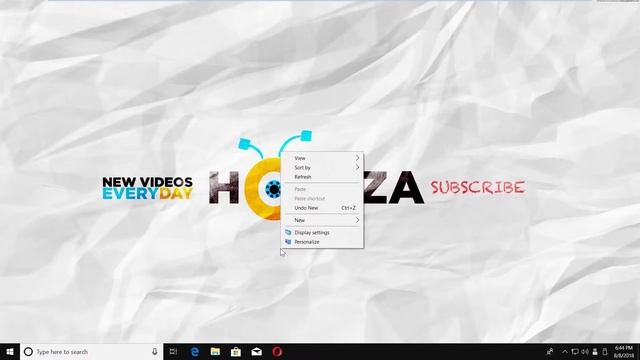Click the tray icon left of the battery icon
This screenshot has height=360, width=640.
(x=595, y=351)
